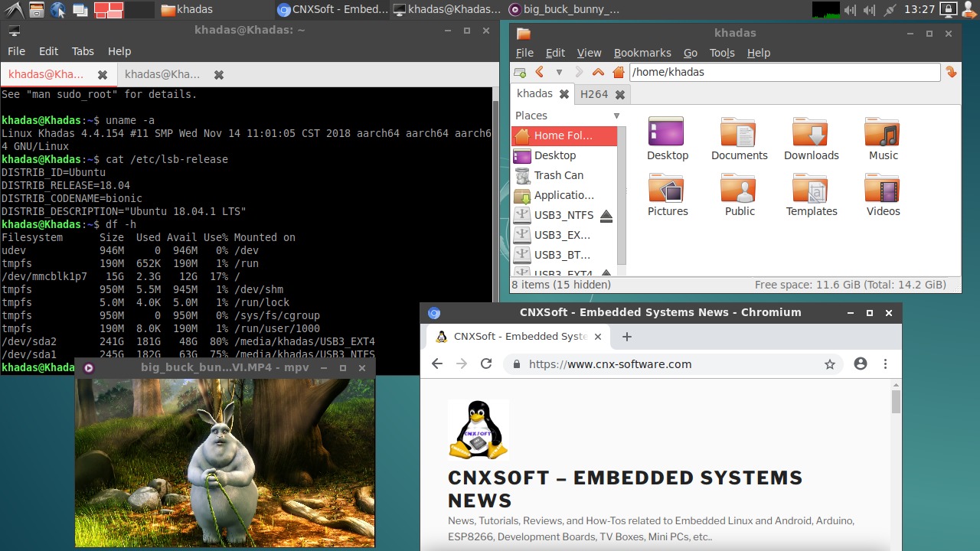
Task: Select Trash Can in Places sidebar
Action: click(x=563, y=175)
